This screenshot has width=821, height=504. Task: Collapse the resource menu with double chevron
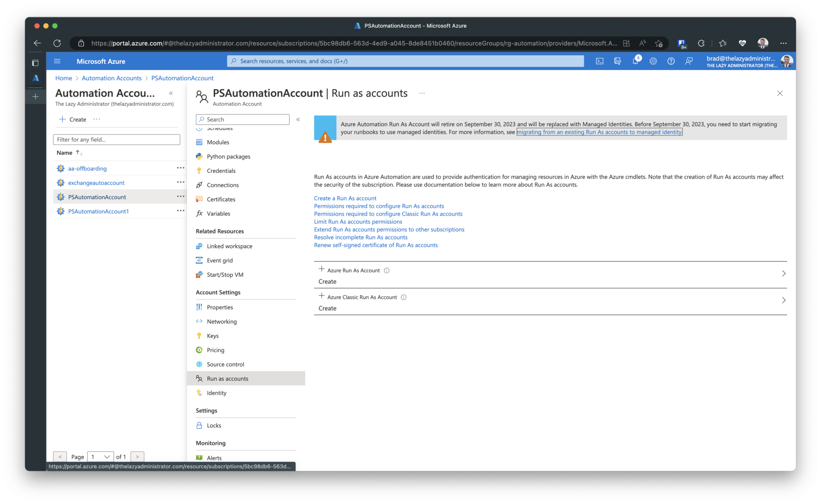tap(298, 119)
